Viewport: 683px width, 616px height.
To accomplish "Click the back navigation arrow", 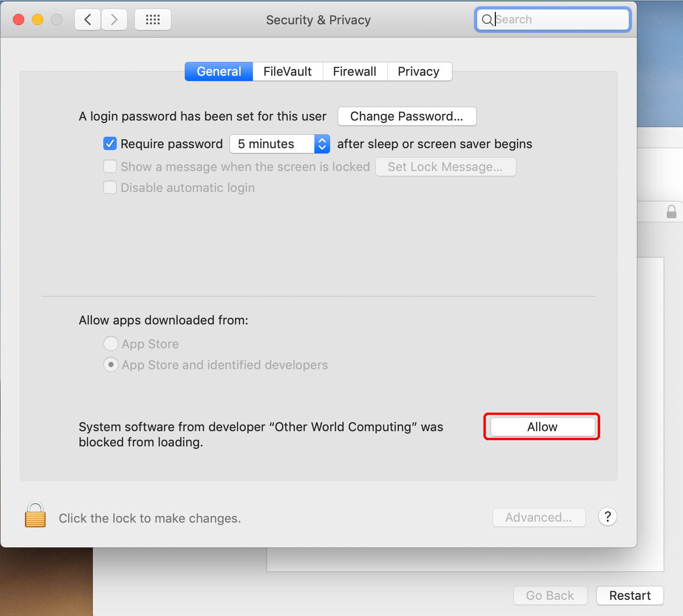I will [88, 20].
